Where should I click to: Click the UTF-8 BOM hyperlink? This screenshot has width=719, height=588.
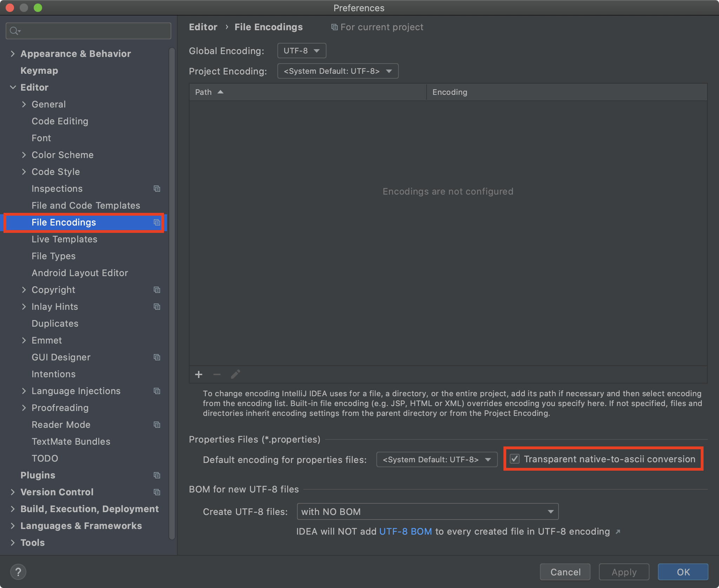point(405,531)
